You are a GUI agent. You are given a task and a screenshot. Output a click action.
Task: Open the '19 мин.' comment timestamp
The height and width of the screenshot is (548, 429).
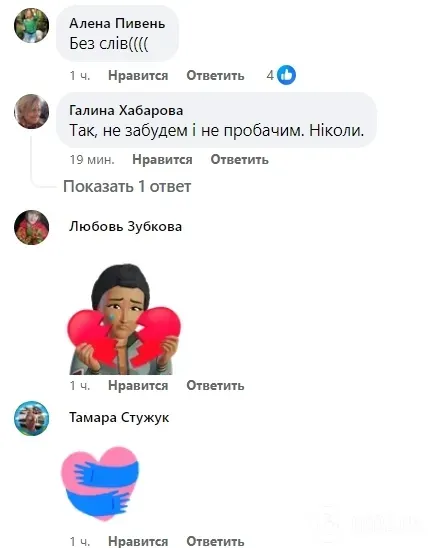(x=92, y=159)
